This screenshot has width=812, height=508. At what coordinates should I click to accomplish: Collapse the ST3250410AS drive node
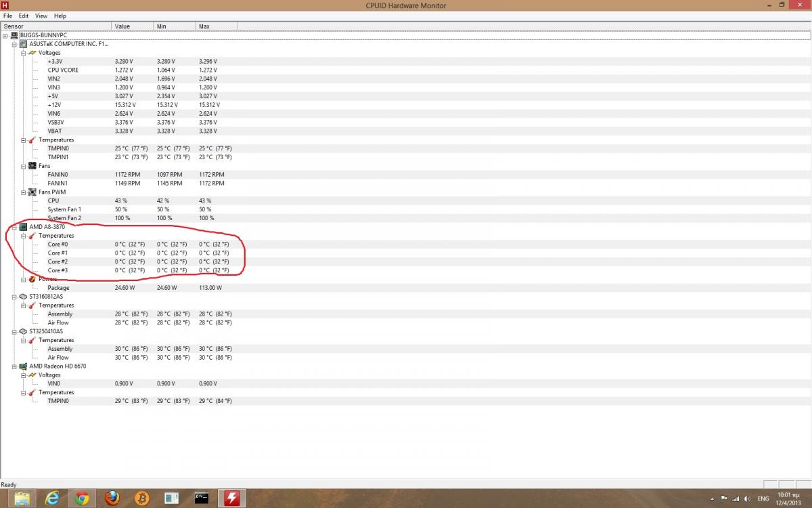point(15,331)
